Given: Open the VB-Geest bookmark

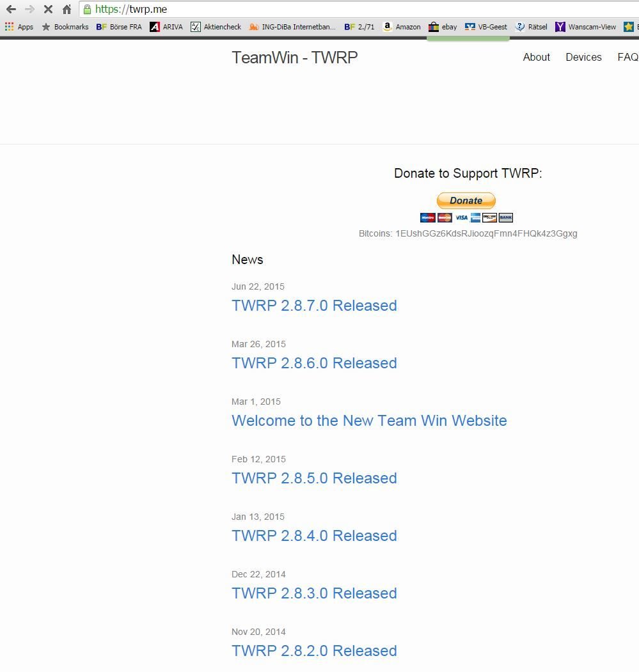Looking at the screenshot, I should click(x=486, y=27).
